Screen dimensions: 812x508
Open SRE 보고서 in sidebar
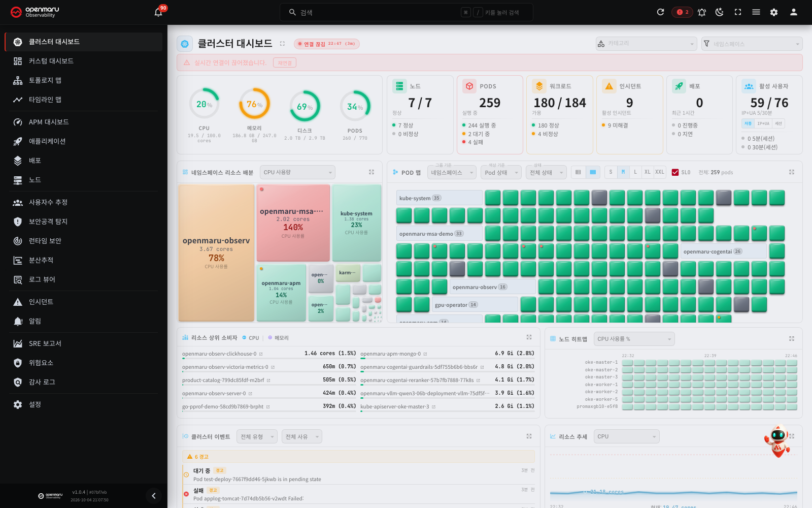(84, 343)
